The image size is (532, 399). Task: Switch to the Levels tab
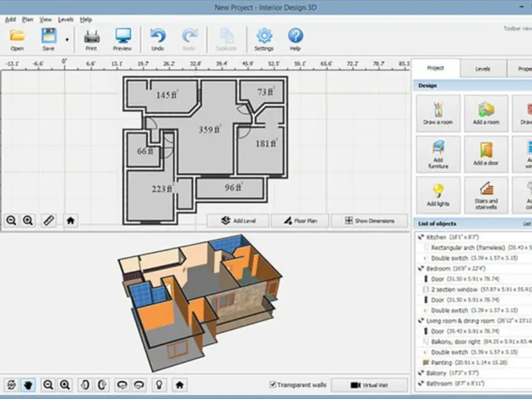click(483, 69)
